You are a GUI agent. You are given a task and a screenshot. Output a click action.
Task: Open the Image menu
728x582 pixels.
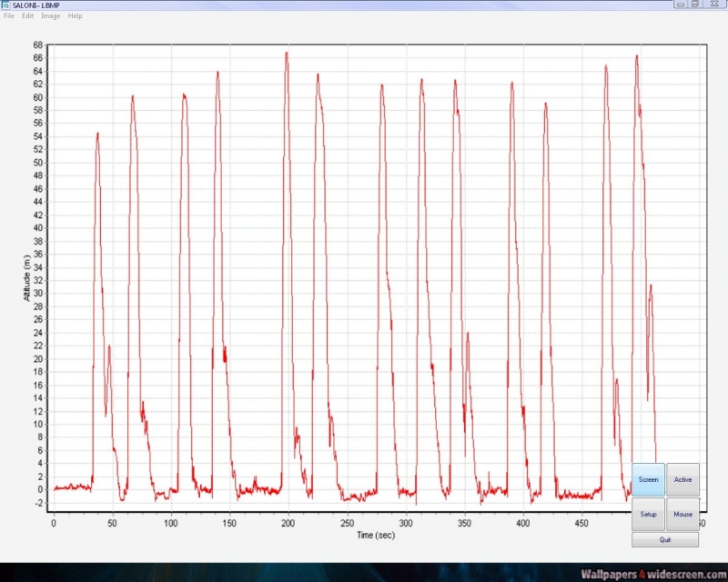click(x=50, y=16)
